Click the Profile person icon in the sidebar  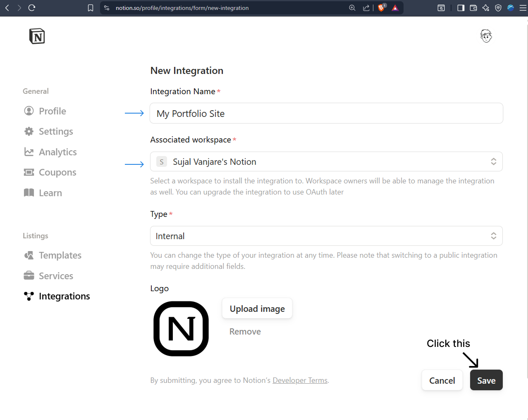click(29, 111)
